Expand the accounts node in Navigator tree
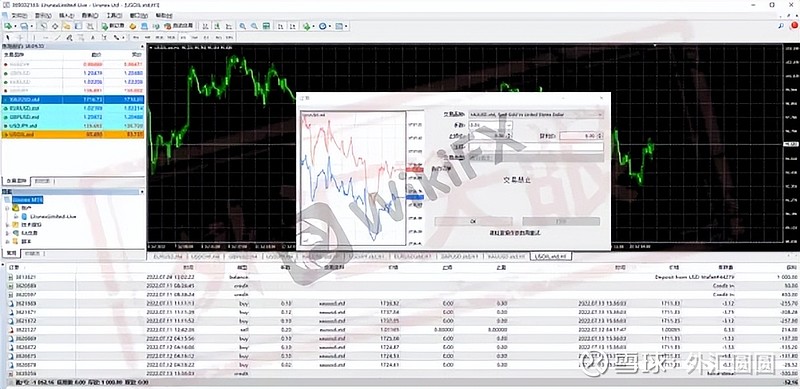This screenshot has width=800, height=389. click(7, 209)
